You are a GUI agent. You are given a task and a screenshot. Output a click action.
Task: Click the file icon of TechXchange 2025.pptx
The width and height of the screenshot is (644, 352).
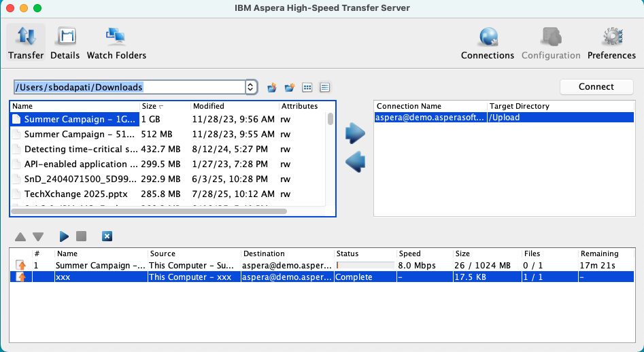point(16,194)
